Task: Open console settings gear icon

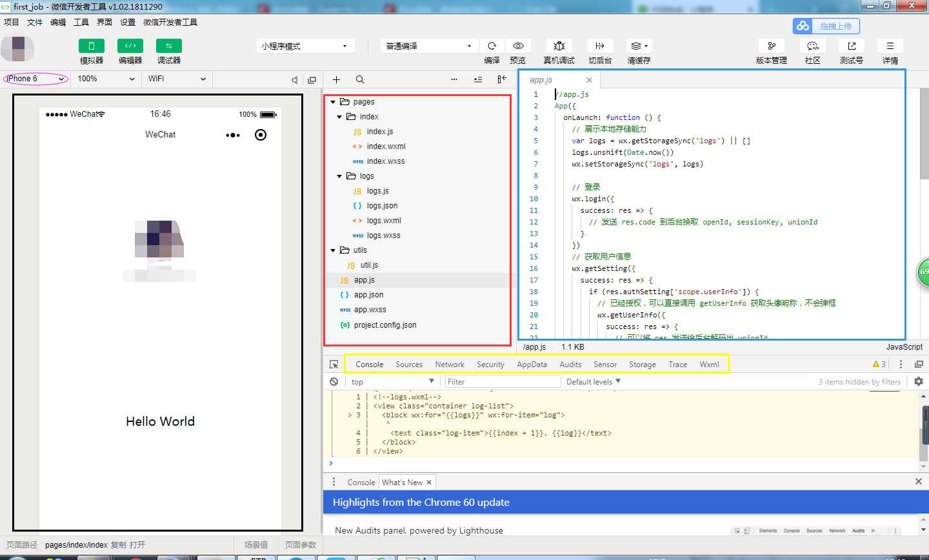Action: click(x=919, y=382)
